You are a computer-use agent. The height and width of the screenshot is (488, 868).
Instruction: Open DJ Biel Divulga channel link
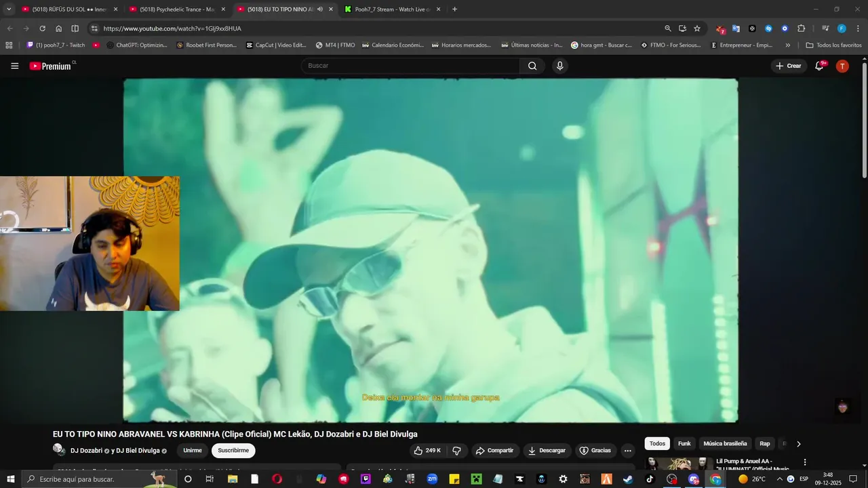[138, 451]
